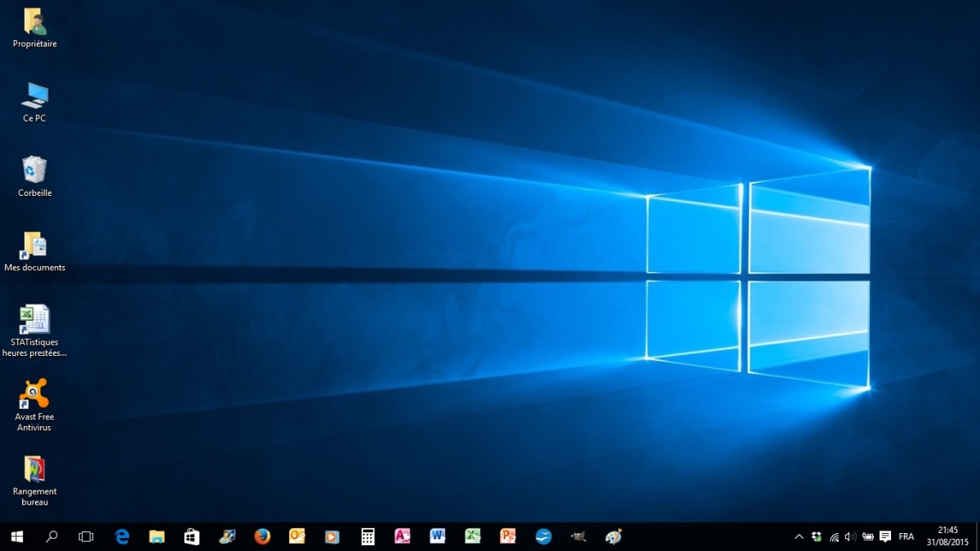Open Task View from the taskbar
Viewport: 980px width, 551px height.
(86, 536)
